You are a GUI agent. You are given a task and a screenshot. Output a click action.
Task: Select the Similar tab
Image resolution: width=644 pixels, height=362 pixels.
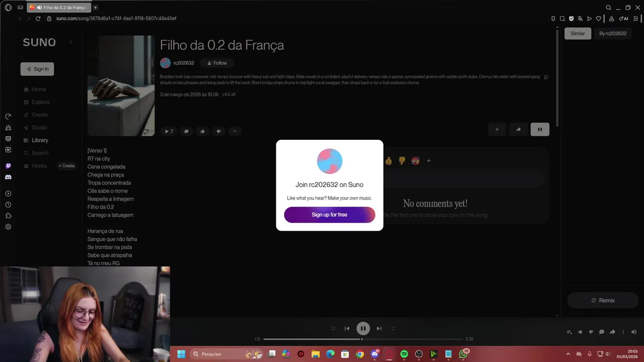click(578, 34)
